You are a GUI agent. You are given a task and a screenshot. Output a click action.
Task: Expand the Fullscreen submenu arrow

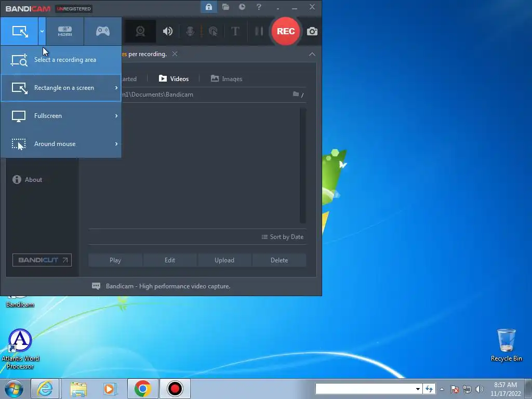[116, 116]
